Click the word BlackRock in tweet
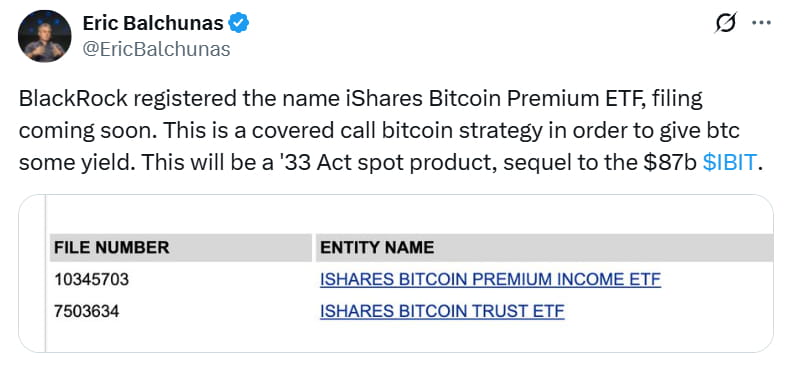This screenshot has height=369, width=794. (73, 99)
